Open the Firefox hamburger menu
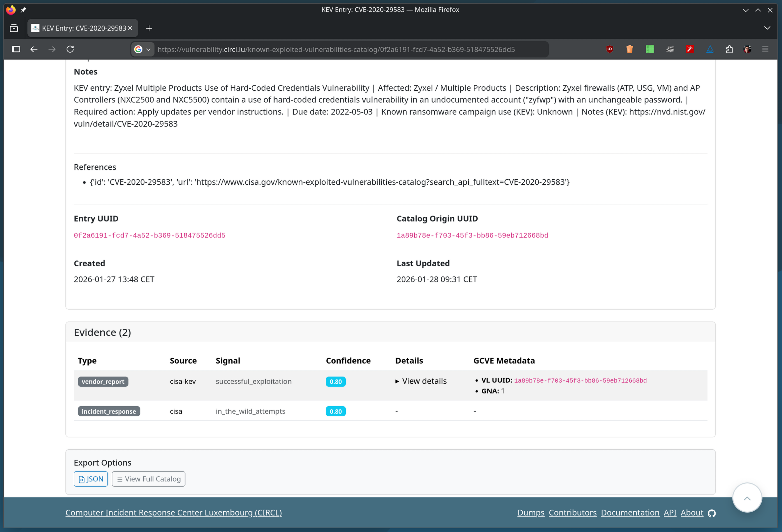This screenshot has height=532, width=782. click(765, 50)
